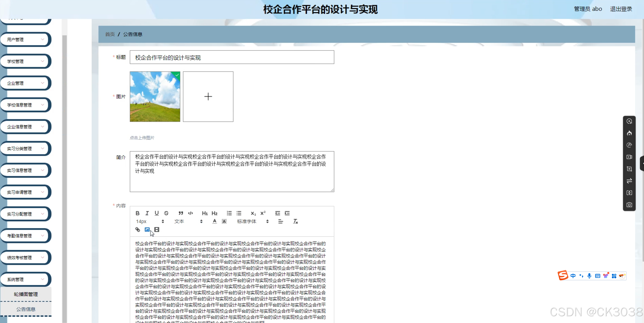This screenshot has width=644, height=323.
Task: Click the insert image icon in editor
Action: pyautogui.click(x=147, y=229)
